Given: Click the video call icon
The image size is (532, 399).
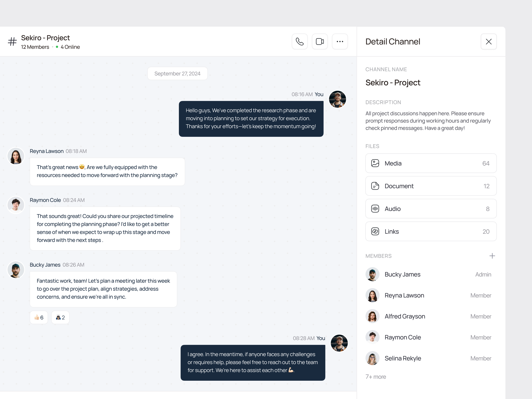Looking at the screenshot, I should (x=320, y=42).
